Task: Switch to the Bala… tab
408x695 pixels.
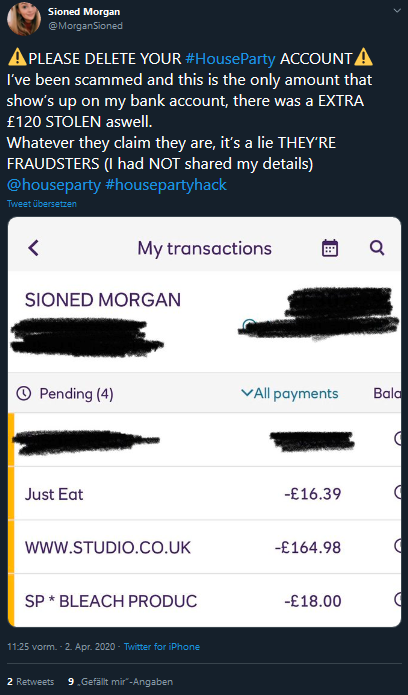Action: [387, 393]
